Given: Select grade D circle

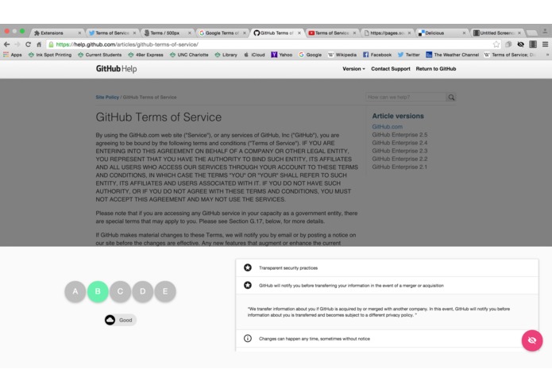Looking at the screenshot, I should pos(143,291).
